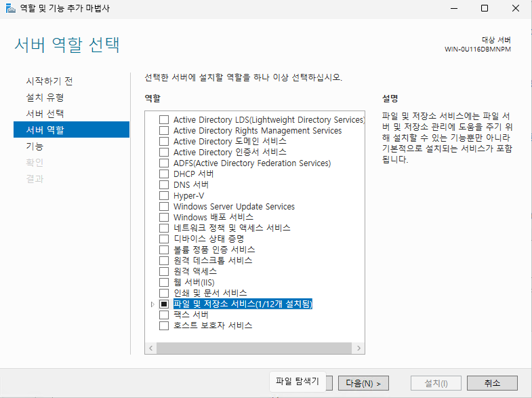Go to the 시작하기 전 step
This screenshot has height=398, width=532.
tap(49, 81)
